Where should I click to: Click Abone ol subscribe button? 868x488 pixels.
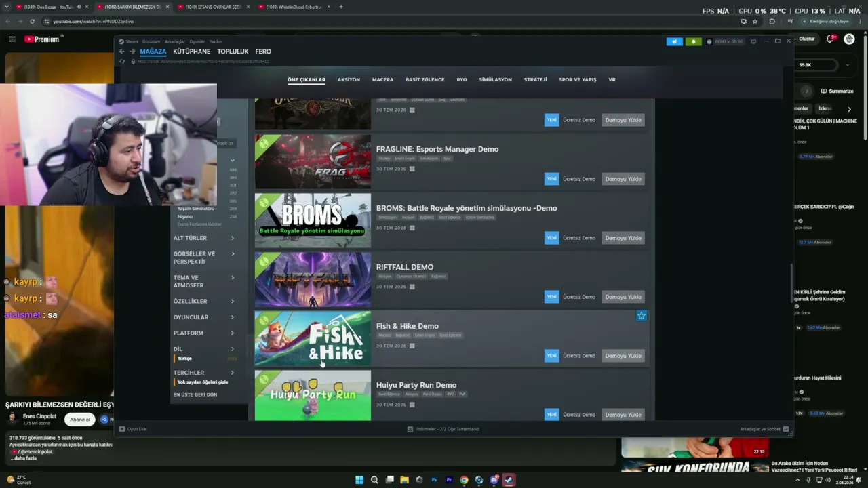80,420
